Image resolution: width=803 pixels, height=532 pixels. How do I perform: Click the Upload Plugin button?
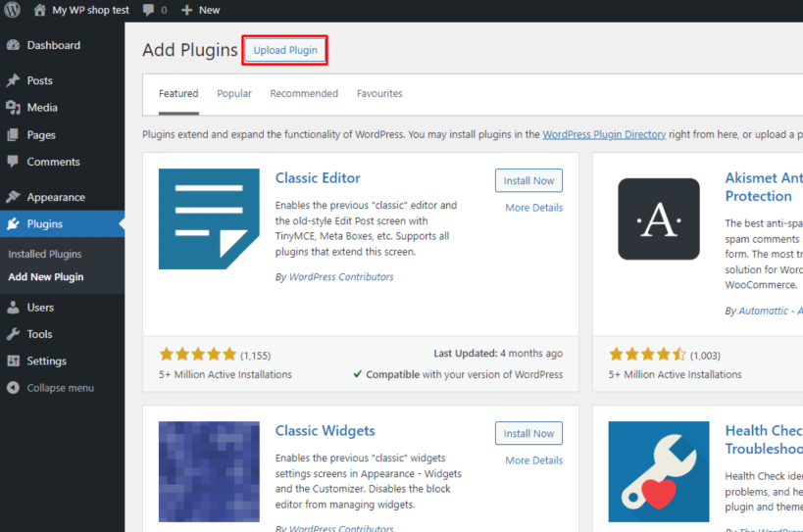coord(285,50)
